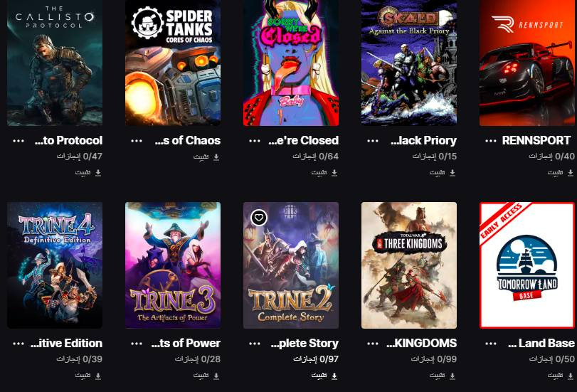Click install download icon under Sorry We're Closed

(334, 173)
